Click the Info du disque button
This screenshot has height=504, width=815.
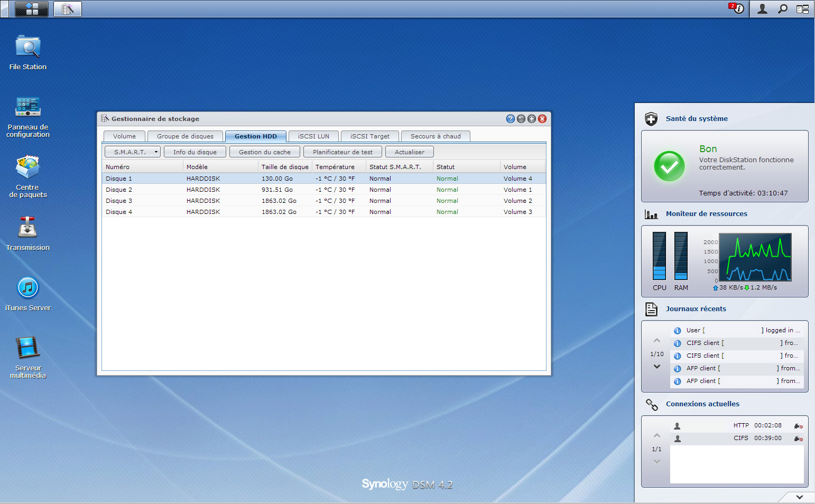(195, 152)
